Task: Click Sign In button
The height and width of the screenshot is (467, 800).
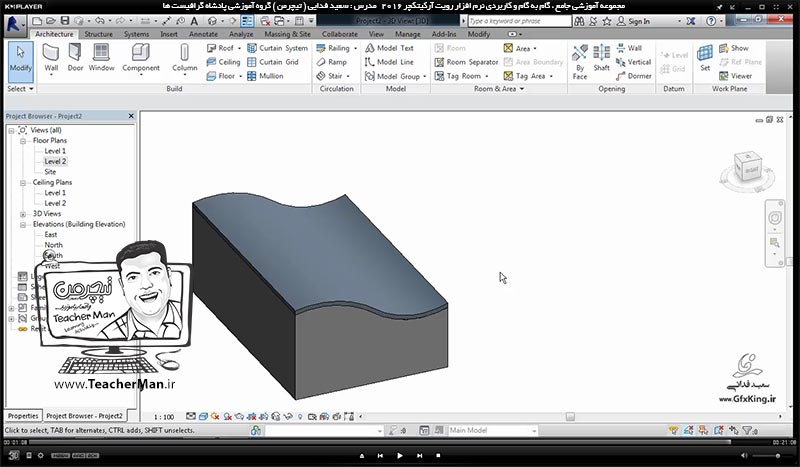Action: tap(634, 21)
